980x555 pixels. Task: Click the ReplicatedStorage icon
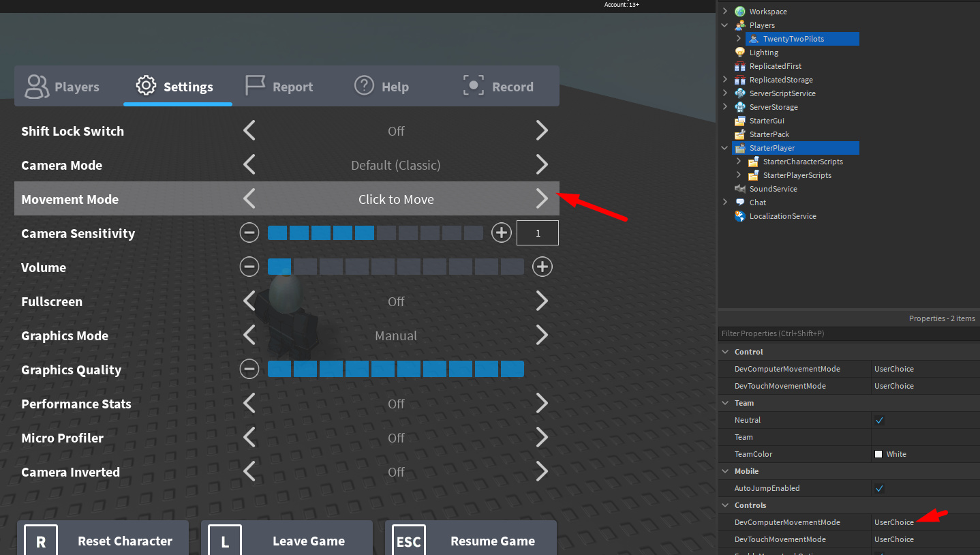[x=741, y=79]
